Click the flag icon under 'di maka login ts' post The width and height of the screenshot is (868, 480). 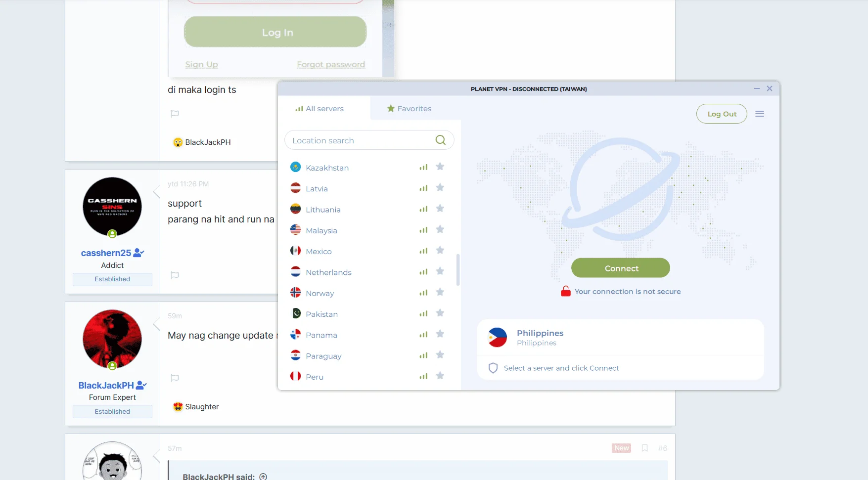175,114
